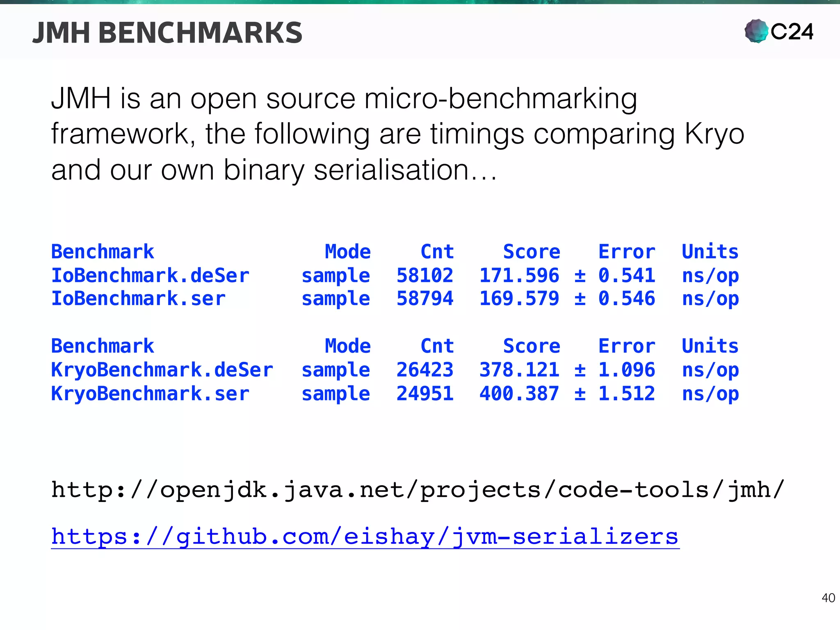
Task: Click the count value 24951
Action: pyautogui.click(x=425, y=394)
